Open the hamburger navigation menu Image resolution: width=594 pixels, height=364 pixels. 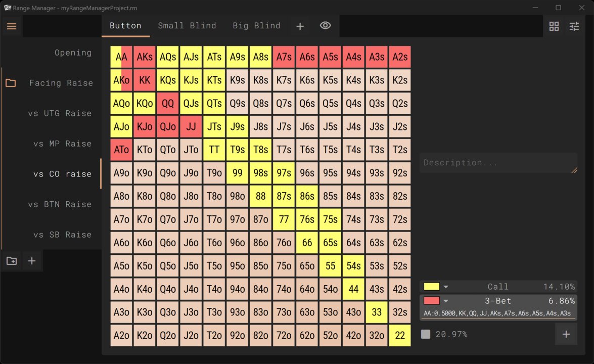click(12, 26)
